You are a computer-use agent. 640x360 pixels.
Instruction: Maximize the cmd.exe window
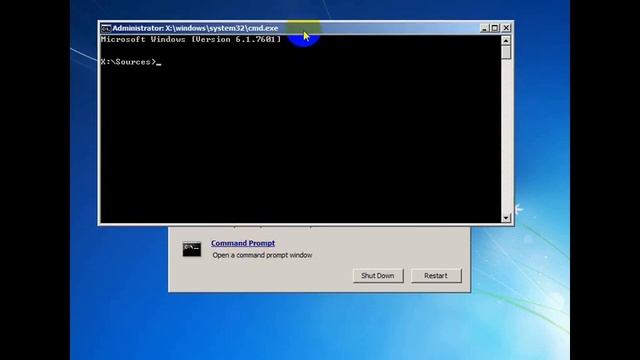495,28
